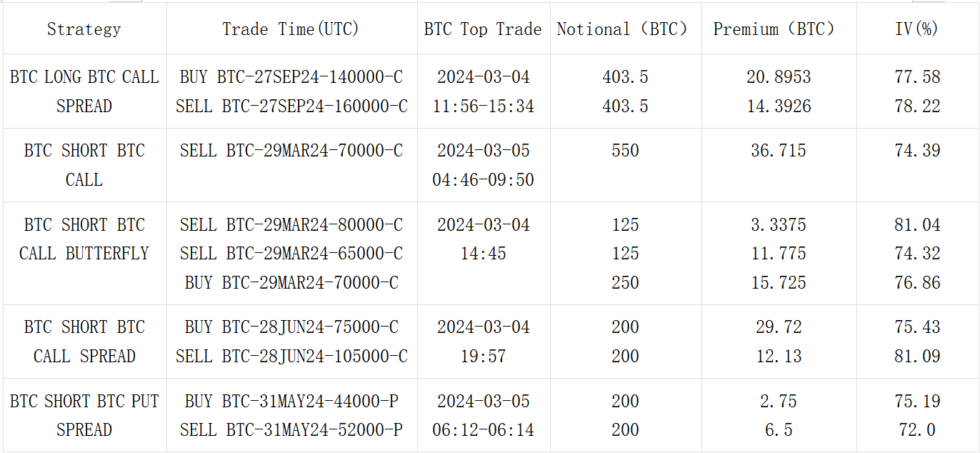Select the BUY BTC-31MAY24-44000-P entry
980x453 pixels.
click(291, 402)
